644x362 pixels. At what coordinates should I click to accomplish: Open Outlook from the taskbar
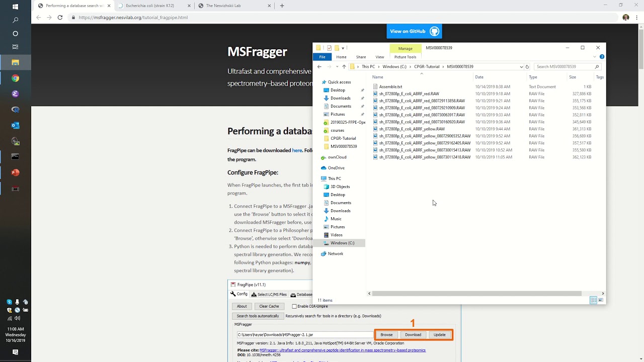coord(15,125)
